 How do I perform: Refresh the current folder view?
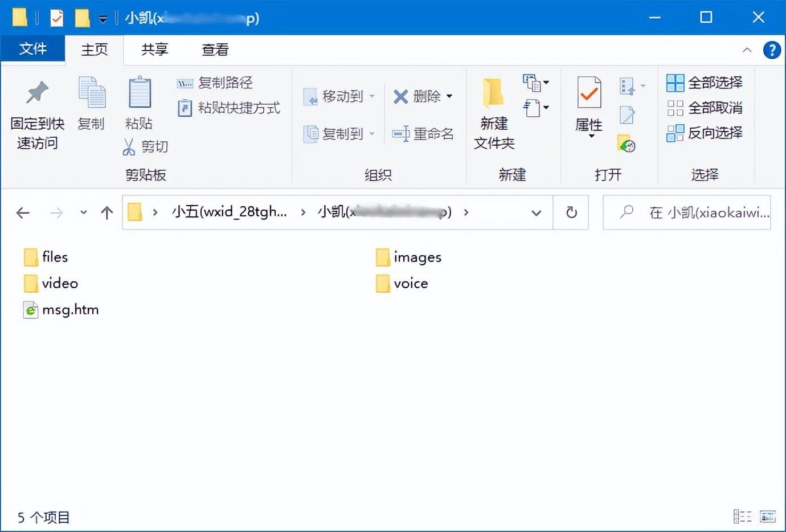[x=571, y=212]
